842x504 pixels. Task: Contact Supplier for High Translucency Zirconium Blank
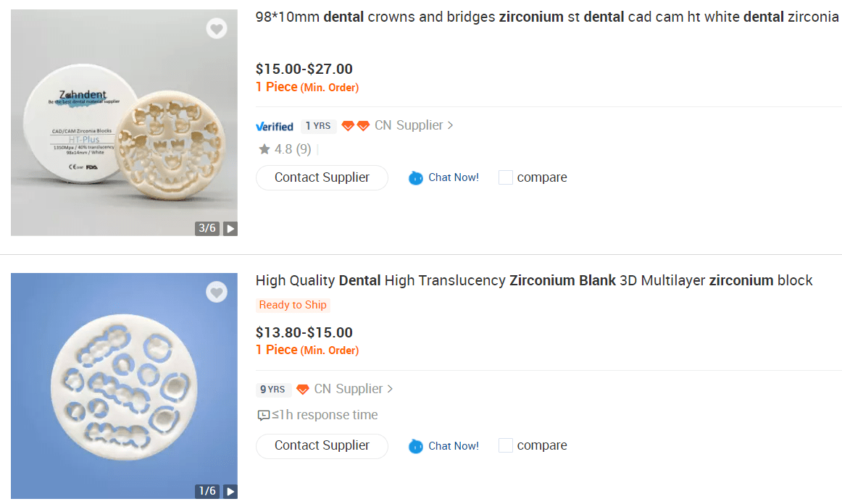pyautogui.click(x=322, y=445)
